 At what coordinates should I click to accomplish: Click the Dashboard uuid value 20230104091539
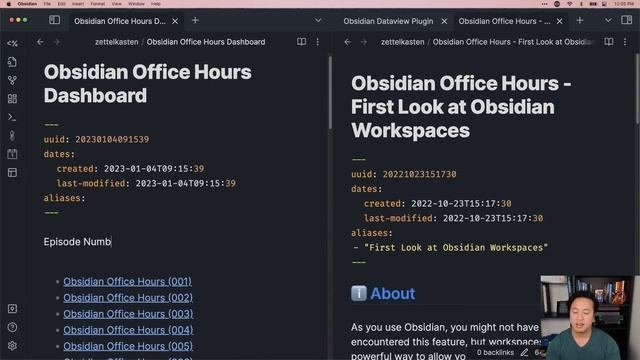[x=112, y=139]
